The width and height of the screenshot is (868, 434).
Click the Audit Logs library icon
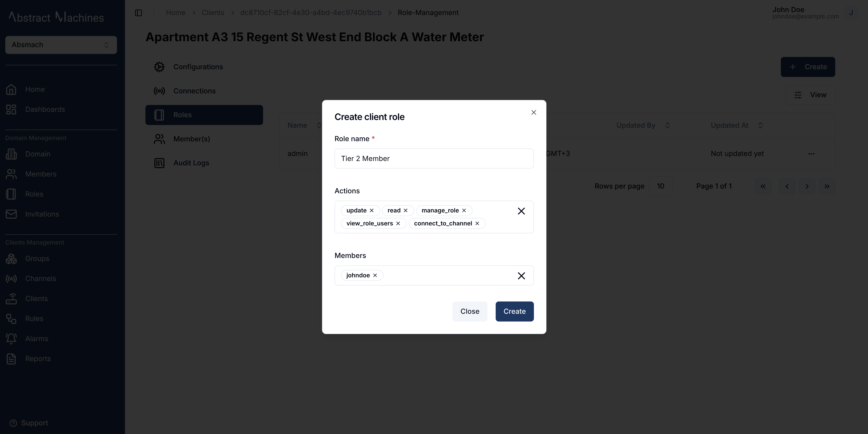159,163
